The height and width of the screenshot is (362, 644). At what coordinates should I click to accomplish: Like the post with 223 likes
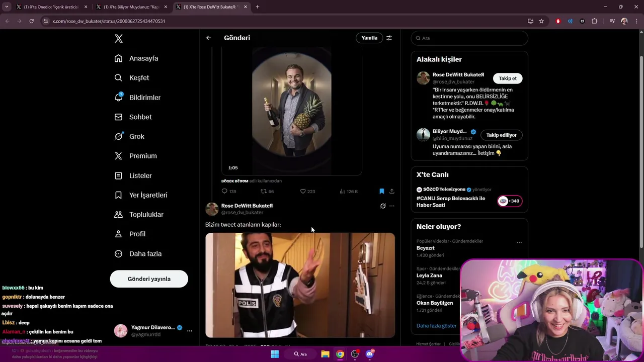click(x=303, y=192)
